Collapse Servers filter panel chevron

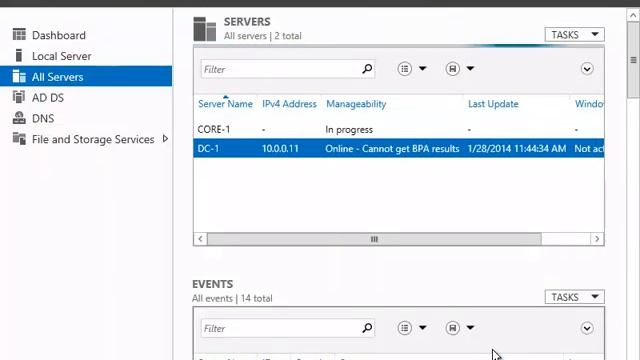(587, 69)
